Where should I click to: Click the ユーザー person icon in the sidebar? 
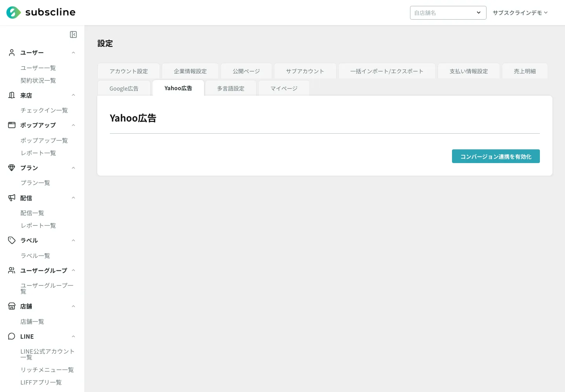coord(12,53)
